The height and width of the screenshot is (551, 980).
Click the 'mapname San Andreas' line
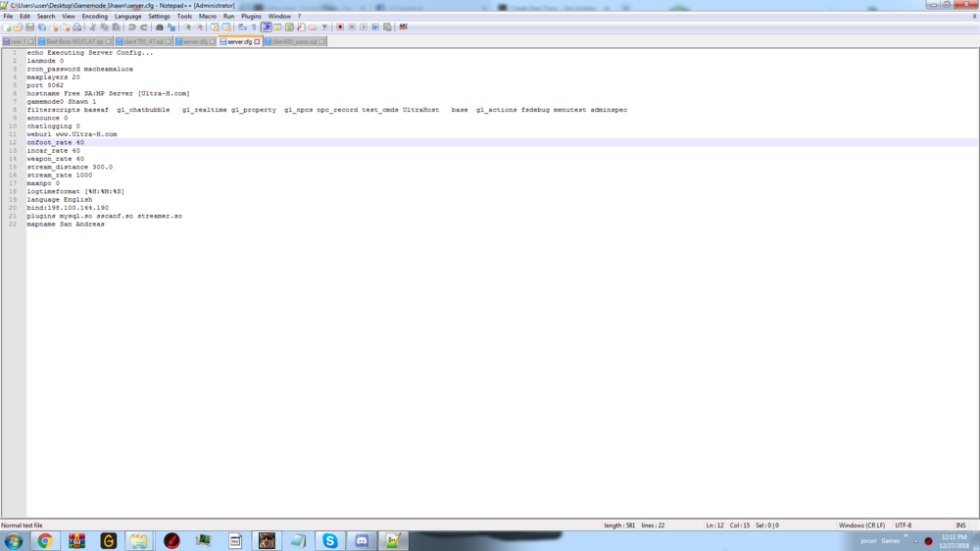(66, 224)
